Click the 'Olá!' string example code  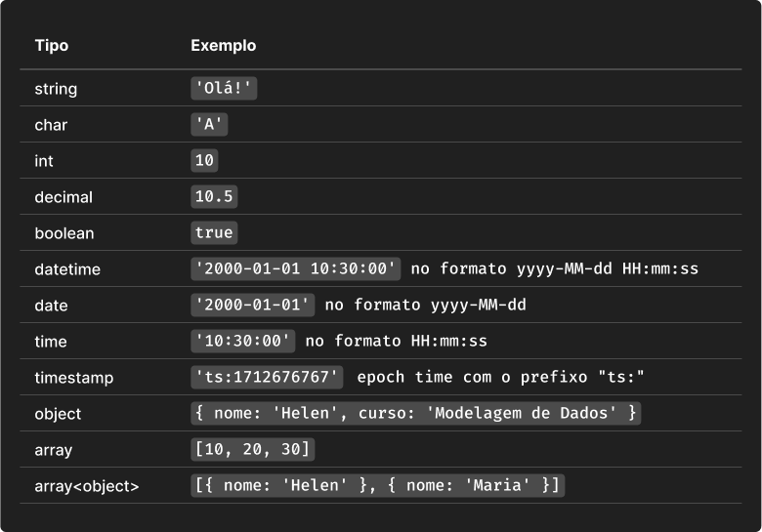pos(224,89)
